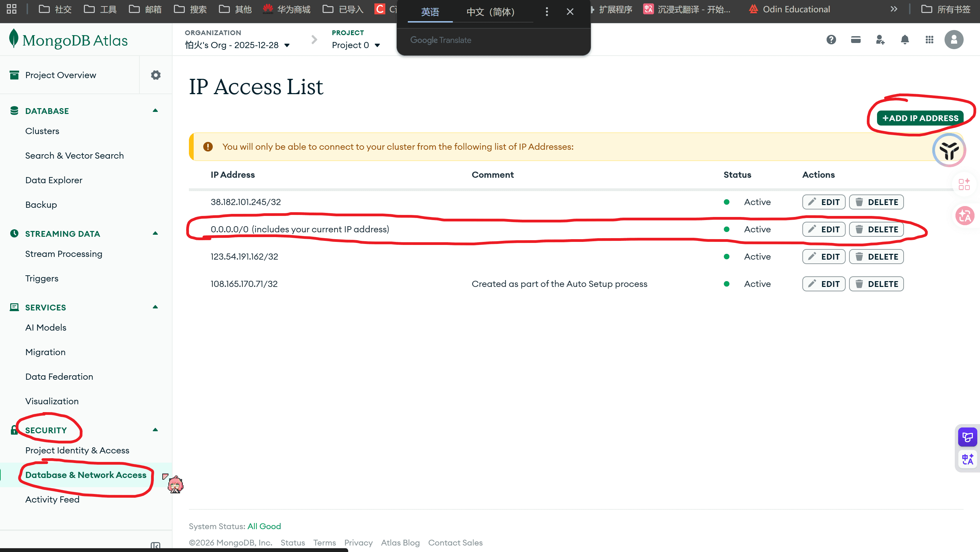Open Stream Processing
980x552 pixels.
[x=63, y=253]
